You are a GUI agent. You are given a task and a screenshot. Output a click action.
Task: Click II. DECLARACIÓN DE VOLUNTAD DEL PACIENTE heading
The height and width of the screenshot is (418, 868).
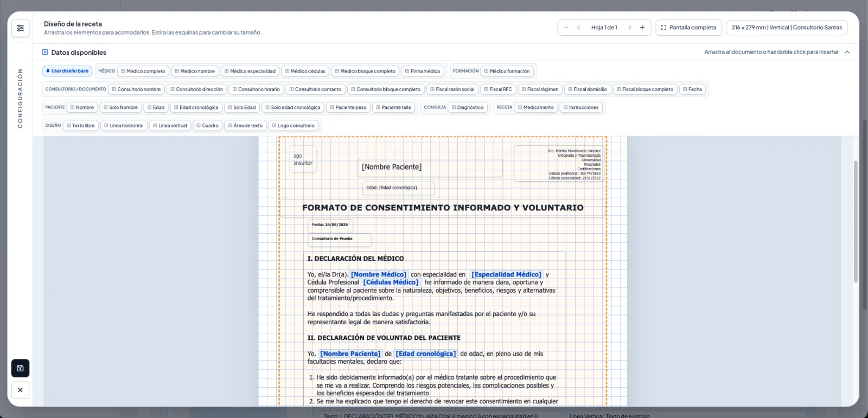[384, 338]
